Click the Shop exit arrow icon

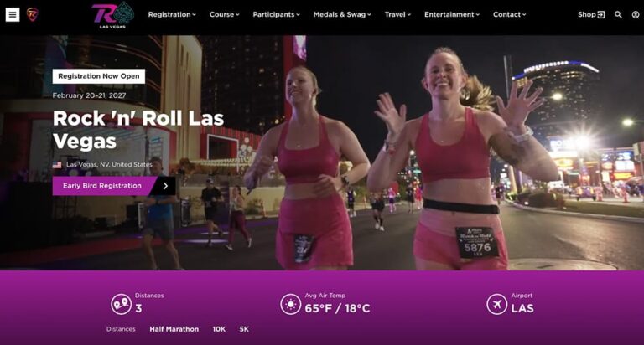pos(601,15)
